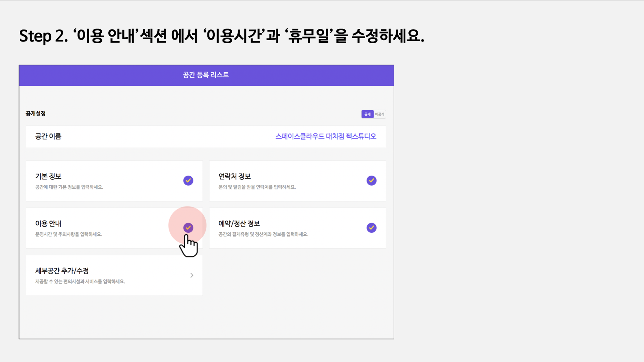
Task: Click the 공간 이름 label
Action: pyautogui.click(x=48, y=136)
